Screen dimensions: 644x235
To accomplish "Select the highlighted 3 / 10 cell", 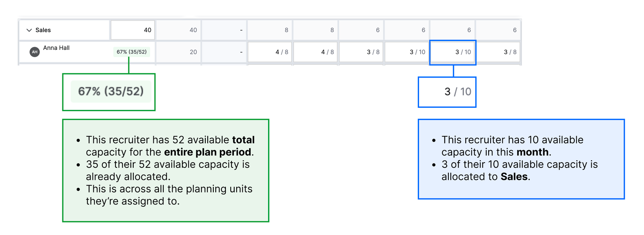I will pos(453,52).
